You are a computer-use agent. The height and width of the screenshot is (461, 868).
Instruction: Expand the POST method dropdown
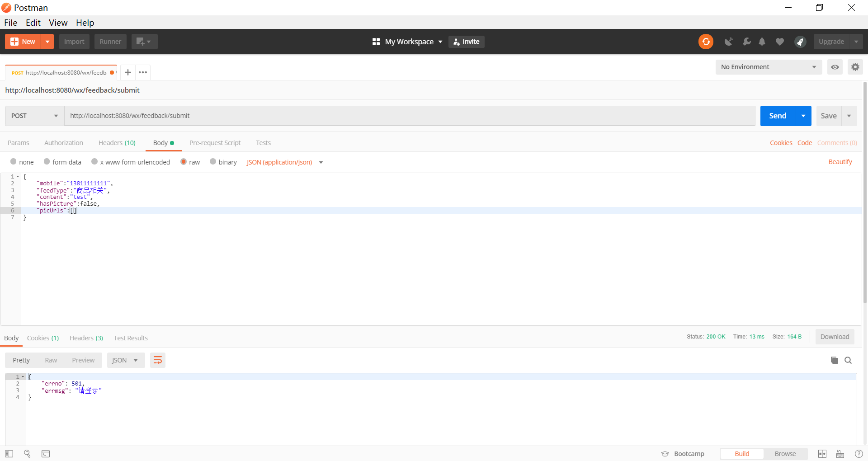(35, 116)
